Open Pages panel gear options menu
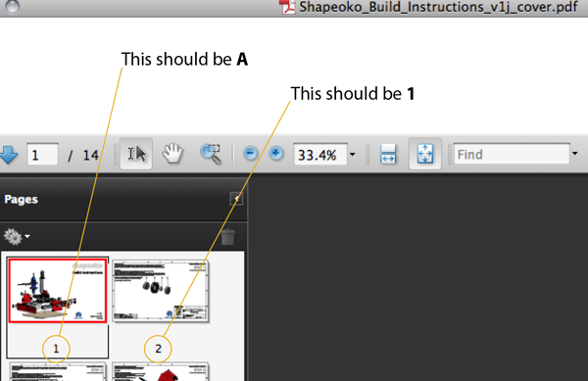 coord(17,237)
